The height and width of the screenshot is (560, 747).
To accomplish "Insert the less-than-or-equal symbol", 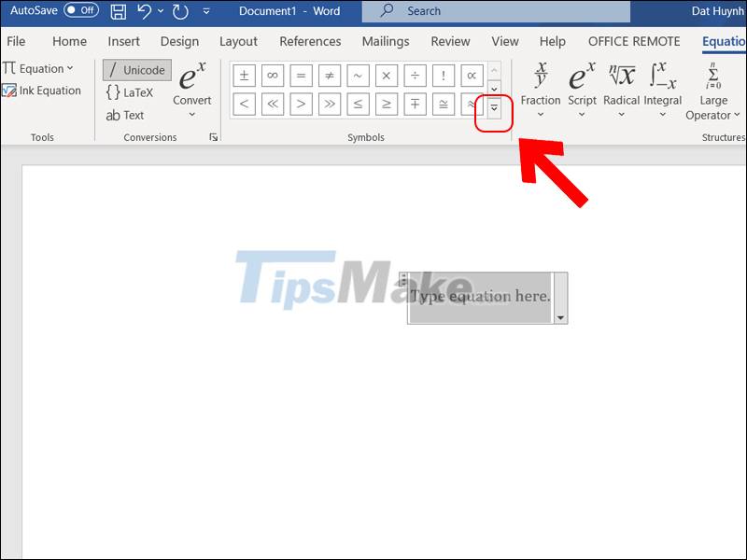I will (x=358, y=105).
